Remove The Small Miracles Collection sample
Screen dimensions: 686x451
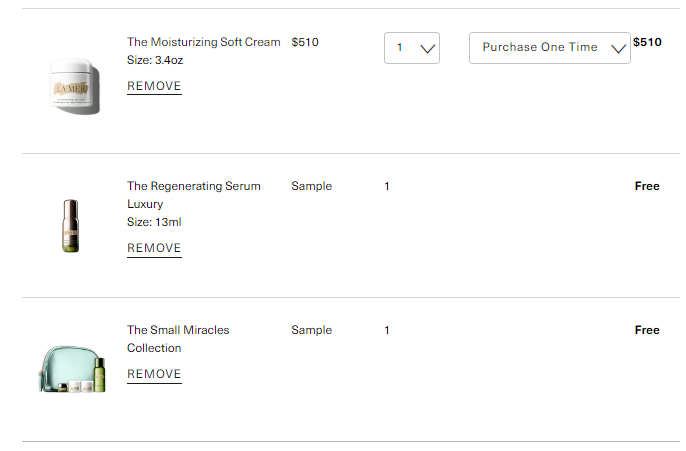154,374
